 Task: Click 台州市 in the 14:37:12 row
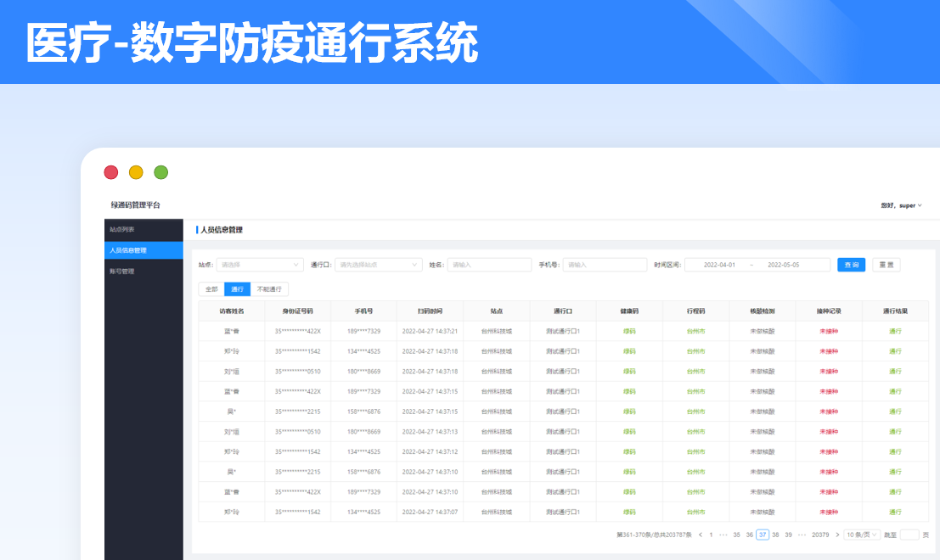pos(696,452)
